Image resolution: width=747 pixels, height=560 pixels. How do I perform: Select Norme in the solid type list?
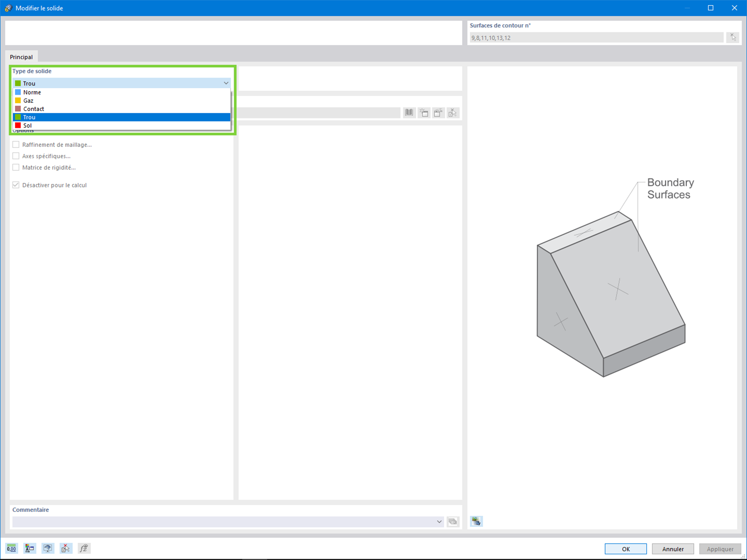[121, 92]
